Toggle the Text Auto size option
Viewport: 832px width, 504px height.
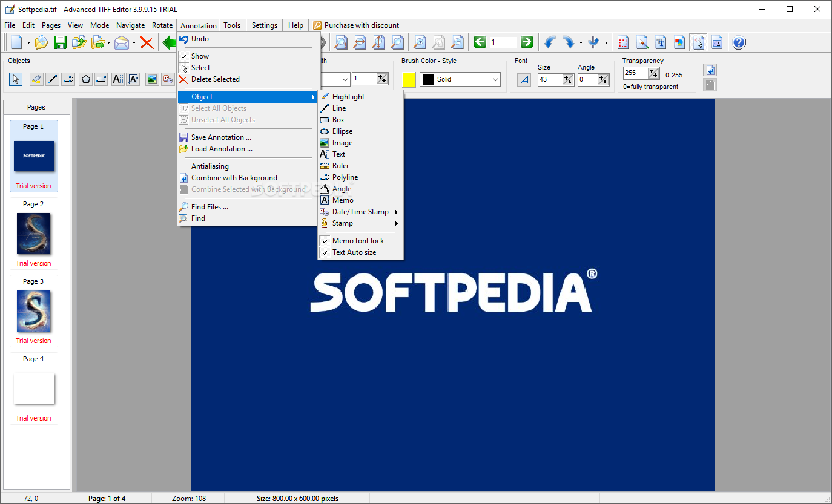pyautogui.click(x=360, y=252)
